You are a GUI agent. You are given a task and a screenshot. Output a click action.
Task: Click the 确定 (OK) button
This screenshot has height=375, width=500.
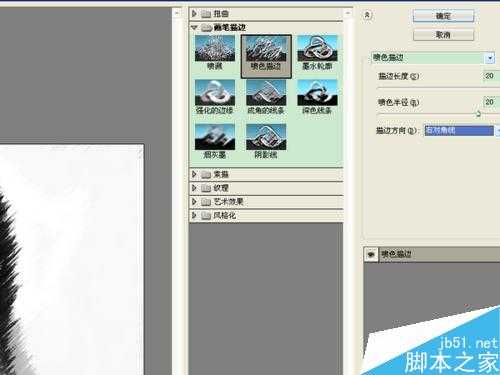coord(443,16)
